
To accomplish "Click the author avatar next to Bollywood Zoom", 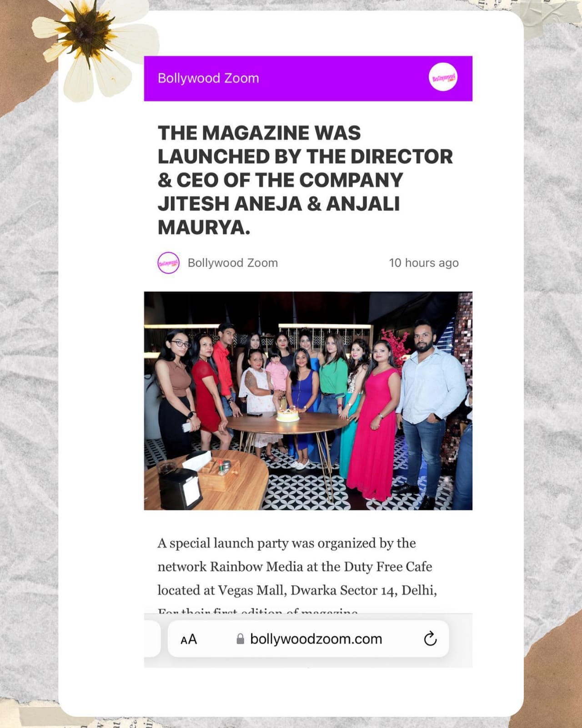I will (168, 263).
